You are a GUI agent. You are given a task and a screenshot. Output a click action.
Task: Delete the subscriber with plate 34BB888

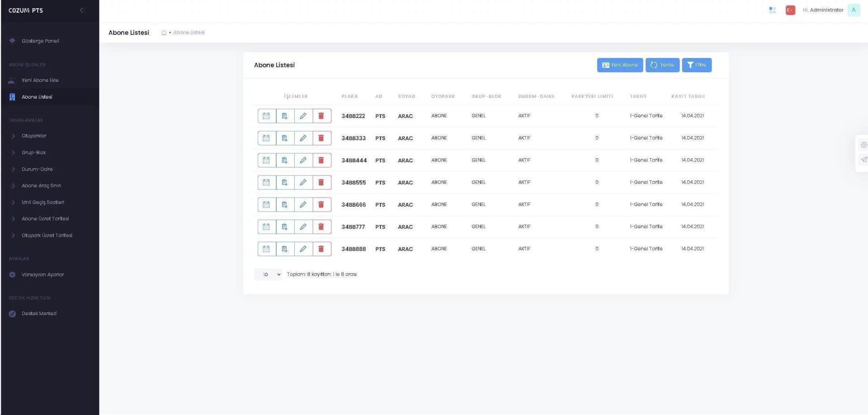click(321, 249)
